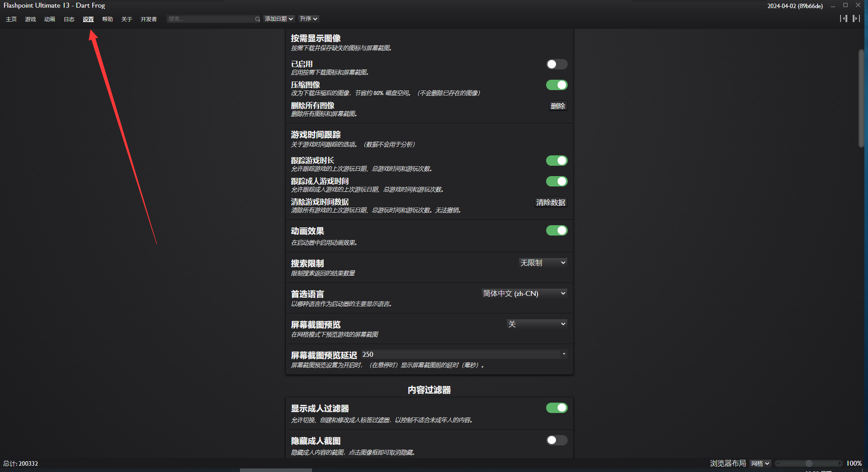868x472 pixels.
Task: Adjust the zoom scale slider handle
Action: [x=809, y=463]
